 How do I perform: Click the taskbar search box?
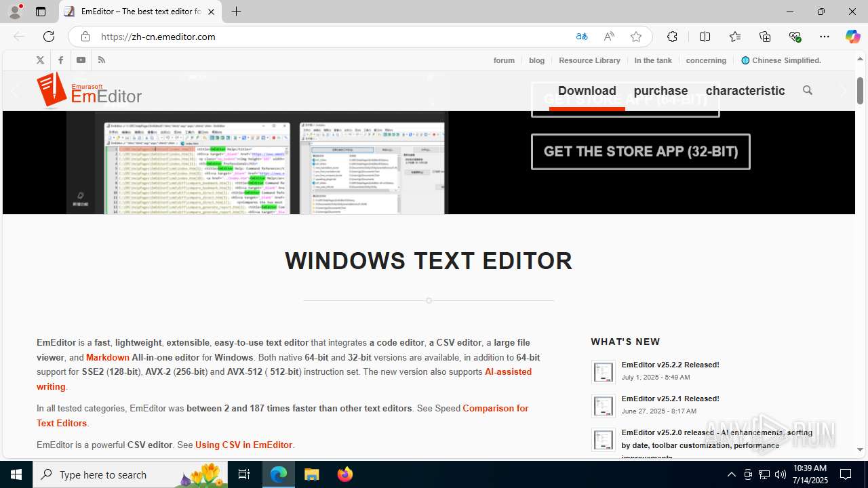(x=130, y=474)
